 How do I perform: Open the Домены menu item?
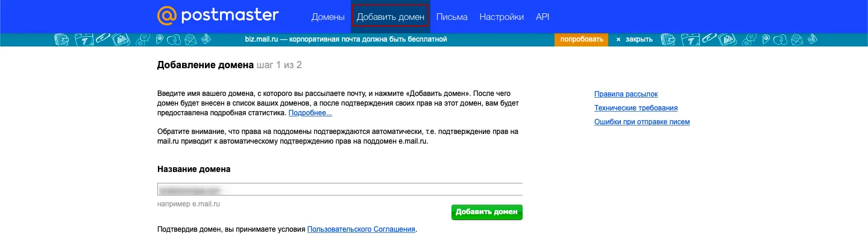coord(328,17)
